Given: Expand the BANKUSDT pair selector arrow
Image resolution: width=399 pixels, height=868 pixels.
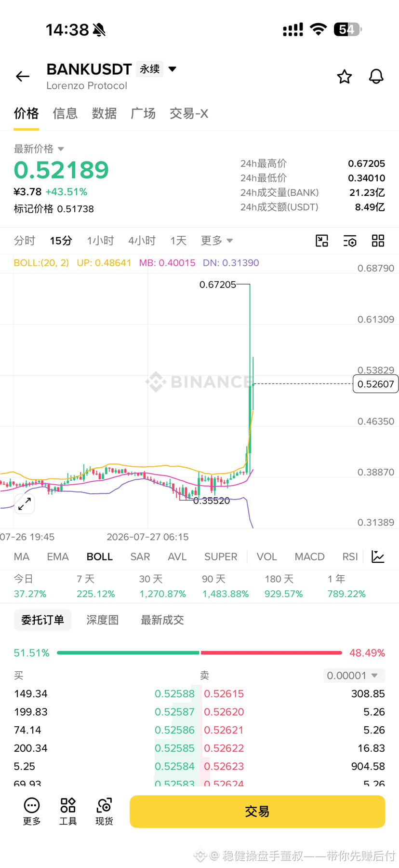Looking at the screenshot, I should [x=173, y=69].
